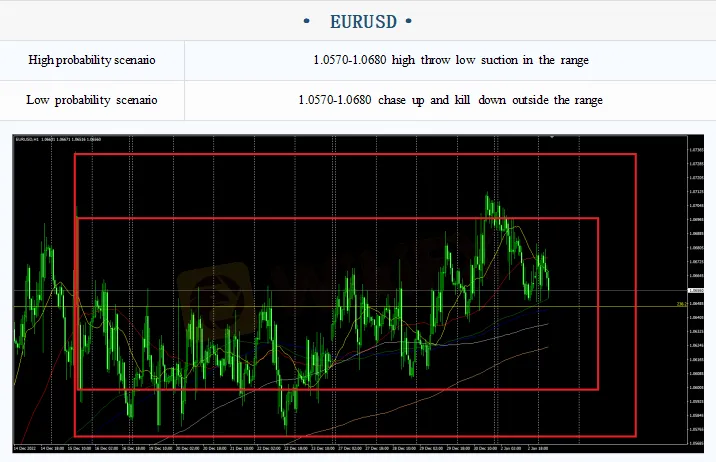The image size is (716, 462).
Task: Select the Low probability scenario cell
Action: click(x=92, y=100)
